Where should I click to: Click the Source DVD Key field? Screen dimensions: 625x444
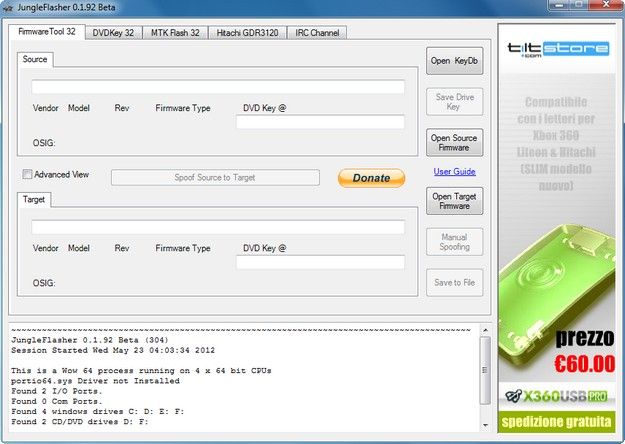tap(320, 122)
